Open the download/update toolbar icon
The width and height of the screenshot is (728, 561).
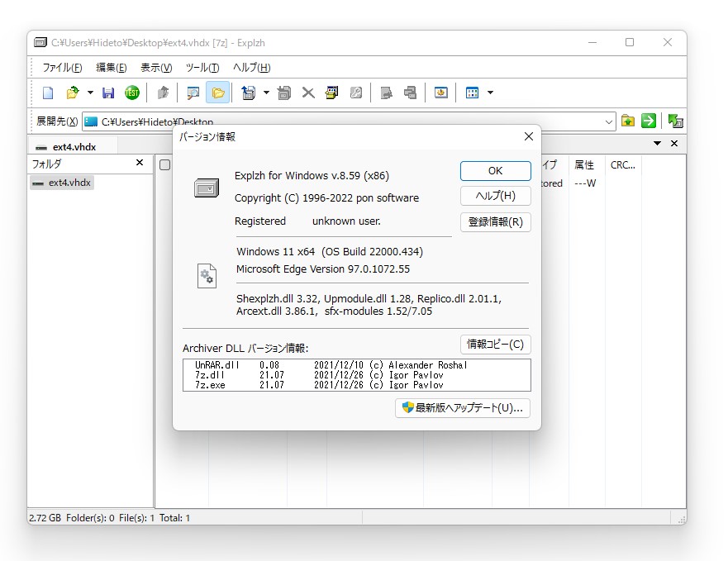(x=440, y=93)
